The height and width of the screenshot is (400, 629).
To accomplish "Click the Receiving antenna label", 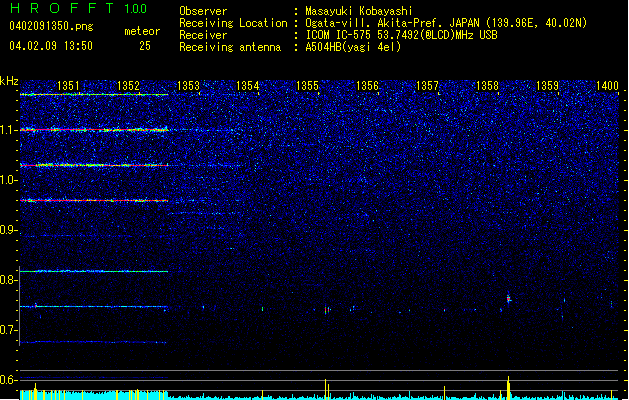I will coord(230,47).
